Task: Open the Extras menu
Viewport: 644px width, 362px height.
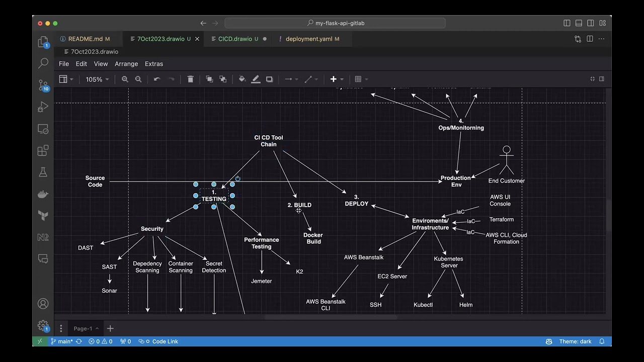Action: click(154, 64)
